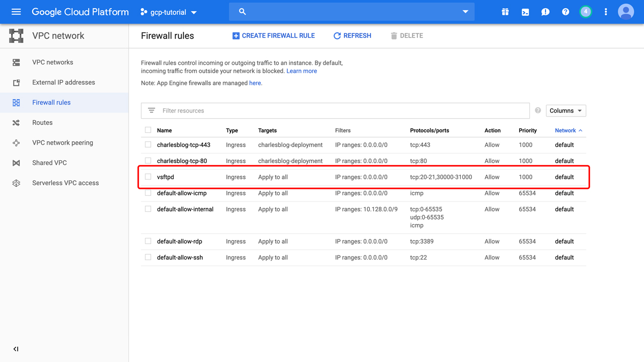Viewport: 644px width, 362px height.
Task: Open the VPC networks section
Action: [52, 62]
